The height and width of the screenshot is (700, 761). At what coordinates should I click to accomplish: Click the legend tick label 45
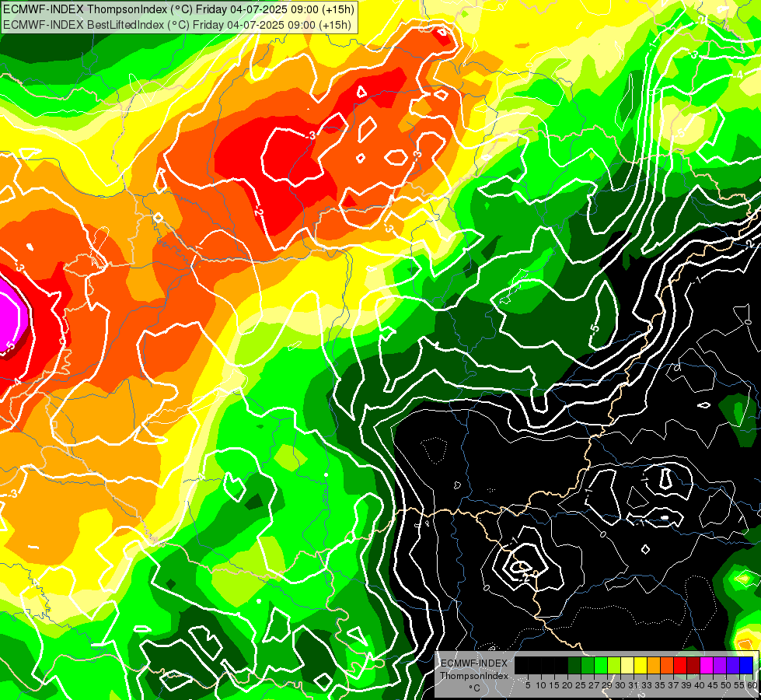(713, 685)
